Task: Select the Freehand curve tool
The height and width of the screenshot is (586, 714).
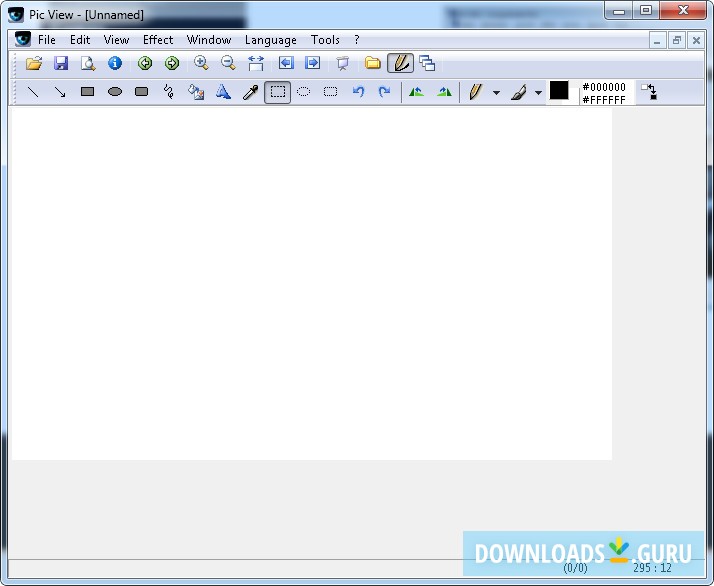Action: tap(168, 92)
